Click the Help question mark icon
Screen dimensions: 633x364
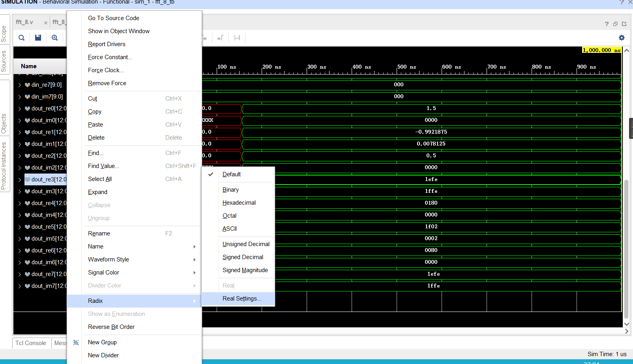[607, 24]
